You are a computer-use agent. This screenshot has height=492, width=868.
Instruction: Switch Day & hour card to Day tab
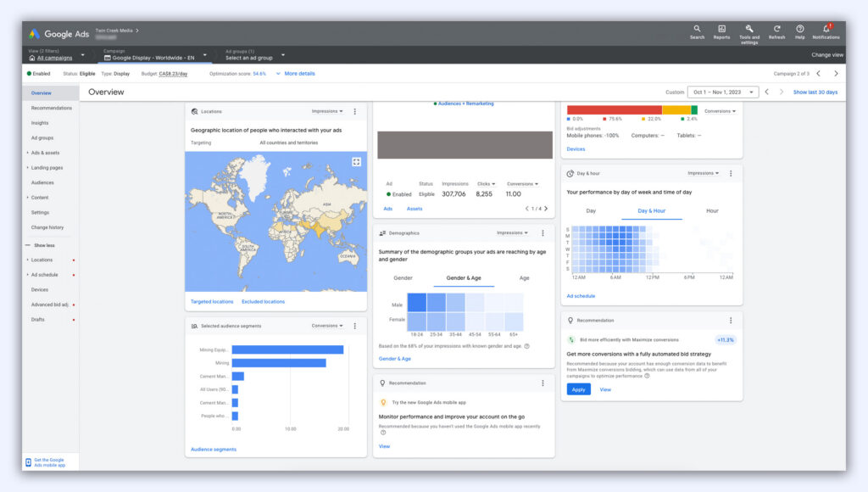[591, 211]
